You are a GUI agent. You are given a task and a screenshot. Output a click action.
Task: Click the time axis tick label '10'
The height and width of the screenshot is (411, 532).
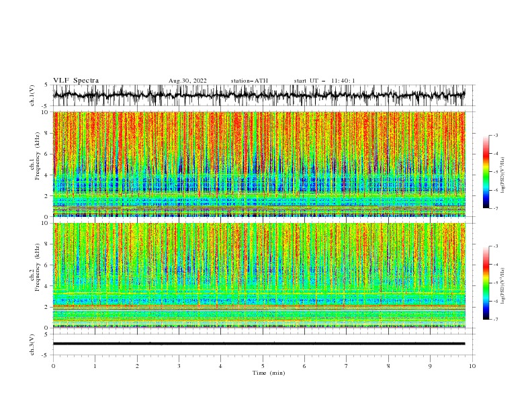click(472, 366)
